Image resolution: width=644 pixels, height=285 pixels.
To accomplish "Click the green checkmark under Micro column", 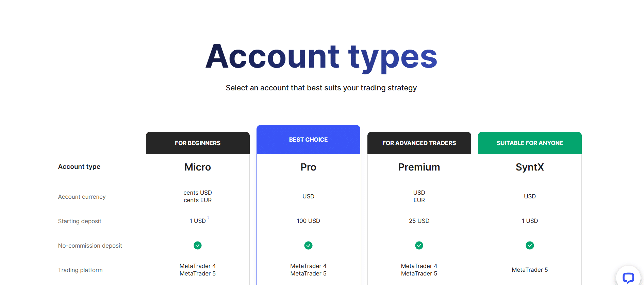I will (198, 245).
